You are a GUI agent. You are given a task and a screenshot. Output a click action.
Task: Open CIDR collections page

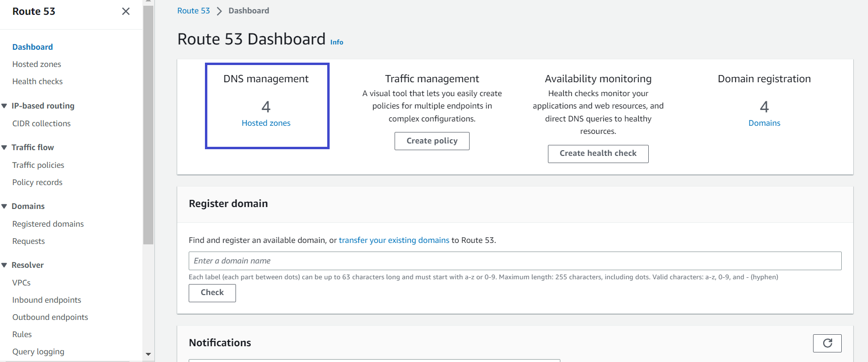(42, 123)
